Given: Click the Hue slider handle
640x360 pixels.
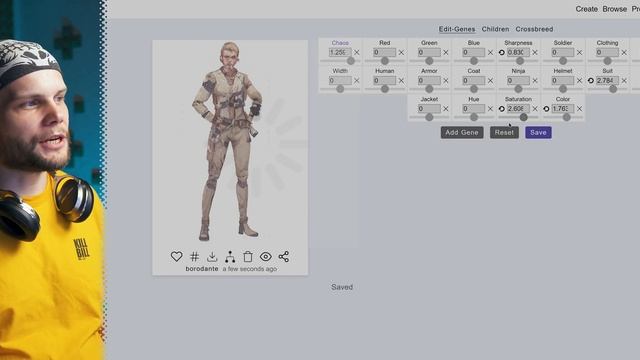Looking at the screenshot, I should [473, 117].
